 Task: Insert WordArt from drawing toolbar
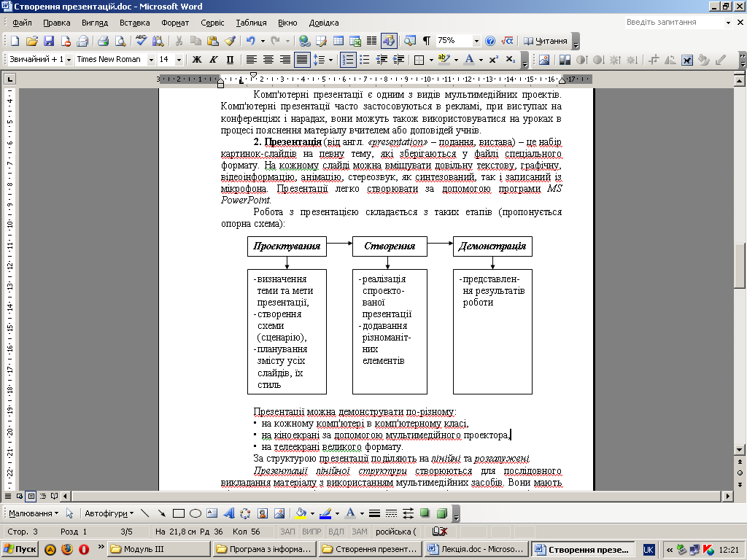pos(228,513)
